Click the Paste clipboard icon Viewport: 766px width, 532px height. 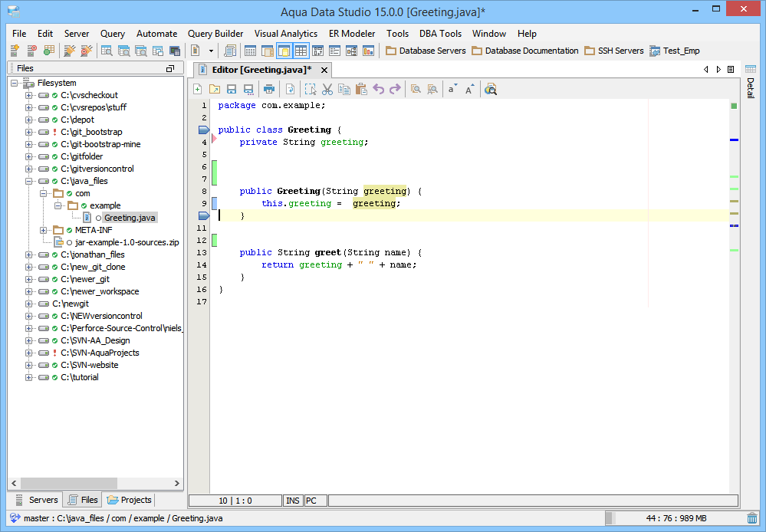click(x=361, y=90)
